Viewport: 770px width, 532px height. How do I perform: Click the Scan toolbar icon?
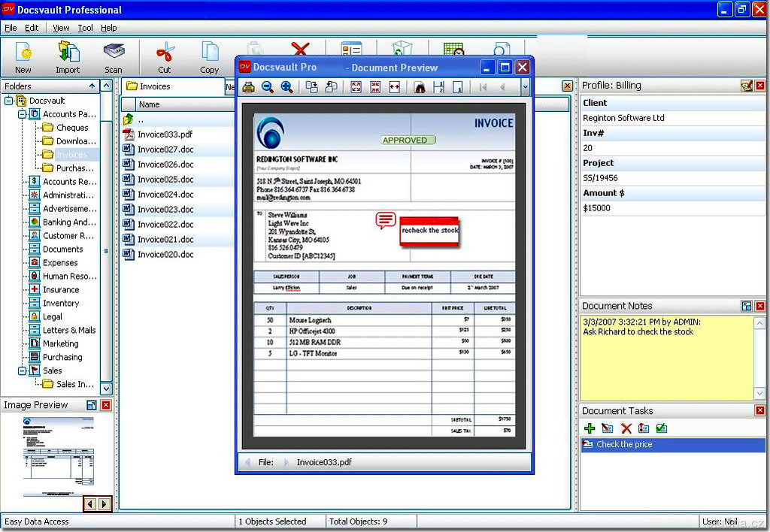[x=114, y=56]
